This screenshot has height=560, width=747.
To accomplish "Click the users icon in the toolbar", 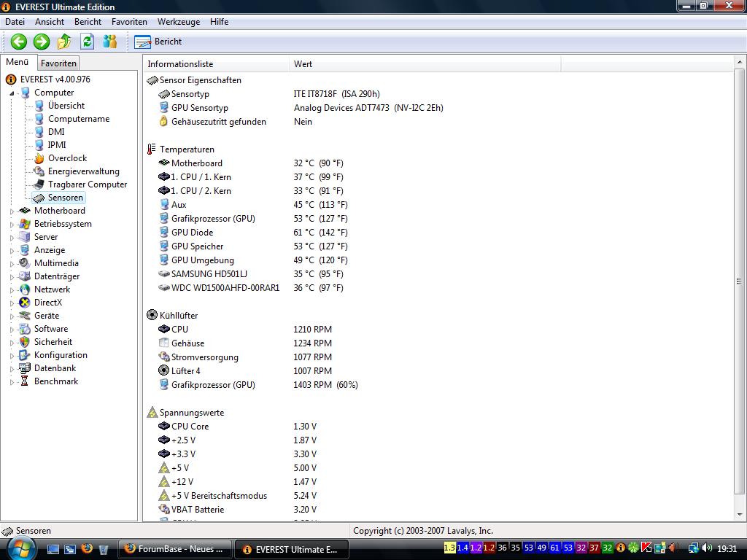I will [x=110, y=42].
